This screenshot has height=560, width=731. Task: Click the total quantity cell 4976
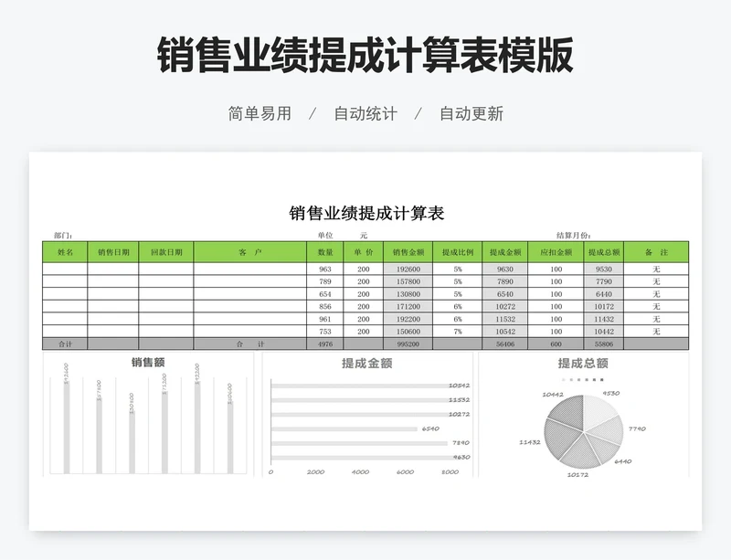325,344
